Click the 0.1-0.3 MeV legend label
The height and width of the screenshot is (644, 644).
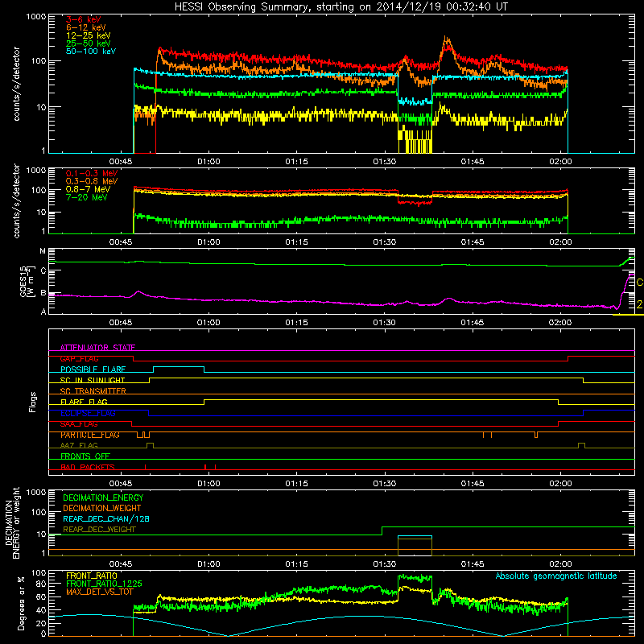coord(92,173)
